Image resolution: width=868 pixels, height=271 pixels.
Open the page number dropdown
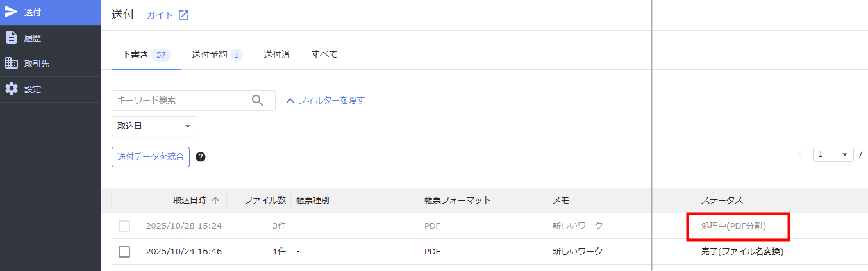tap(833, 154)
